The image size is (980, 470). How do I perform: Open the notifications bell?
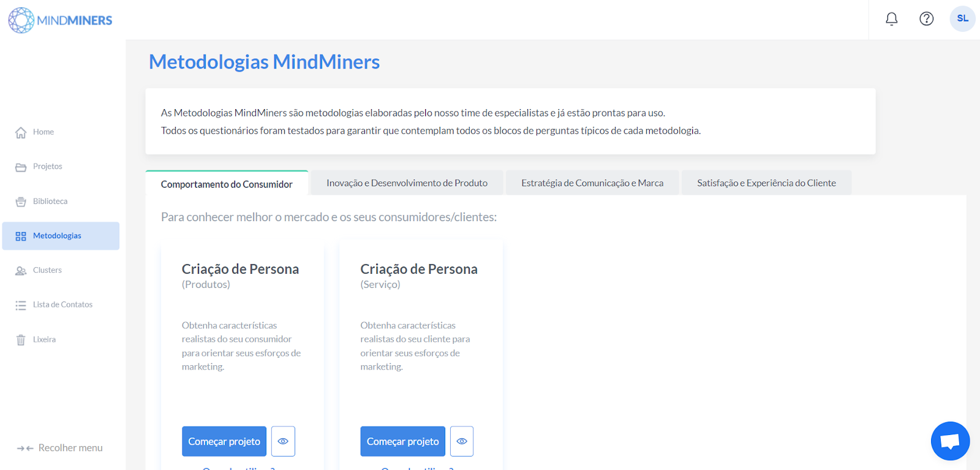pos(892,19)
